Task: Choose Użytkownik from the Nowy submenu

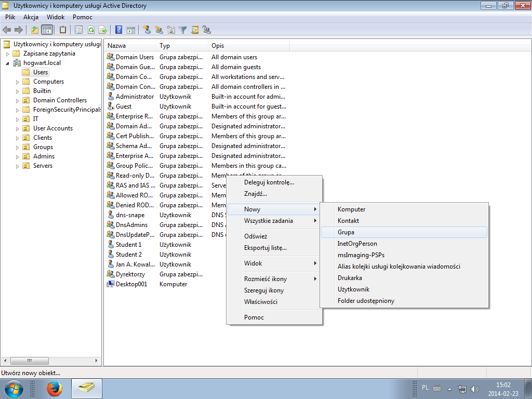Action: [404, 289]
